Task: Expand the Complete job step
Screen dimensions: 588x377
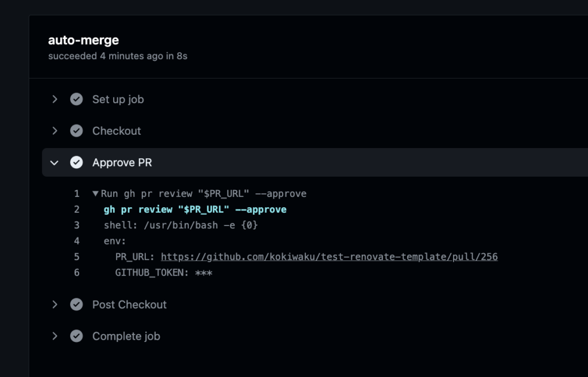Action: (x=55, y=336)
